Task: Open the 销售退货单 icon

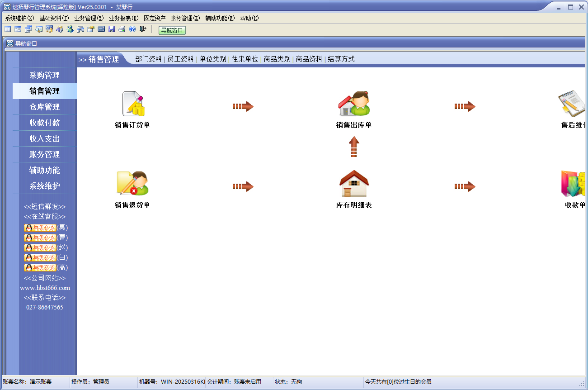Action: (132, 183)
